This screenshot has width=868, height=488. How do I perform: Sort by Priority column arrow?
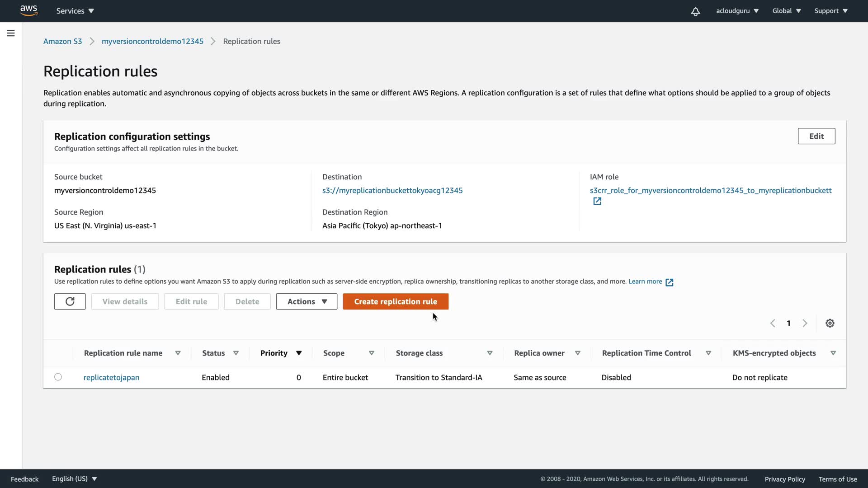tap(299, 353)
